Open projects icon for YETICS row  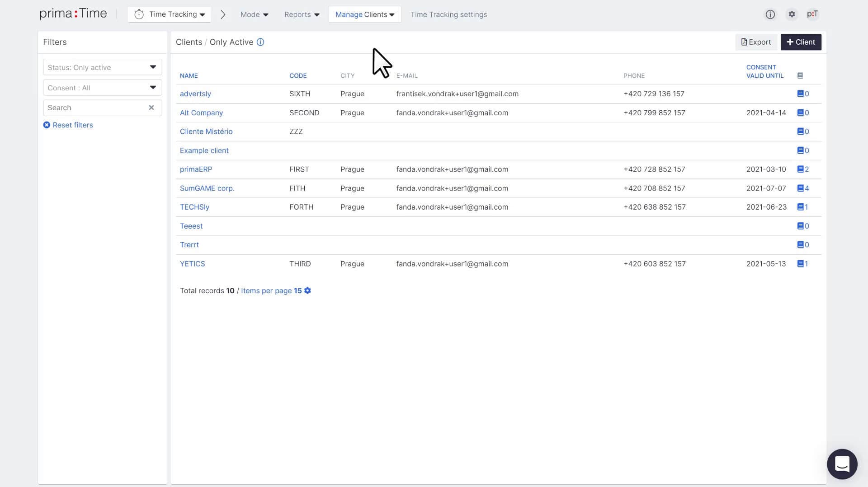802,264
